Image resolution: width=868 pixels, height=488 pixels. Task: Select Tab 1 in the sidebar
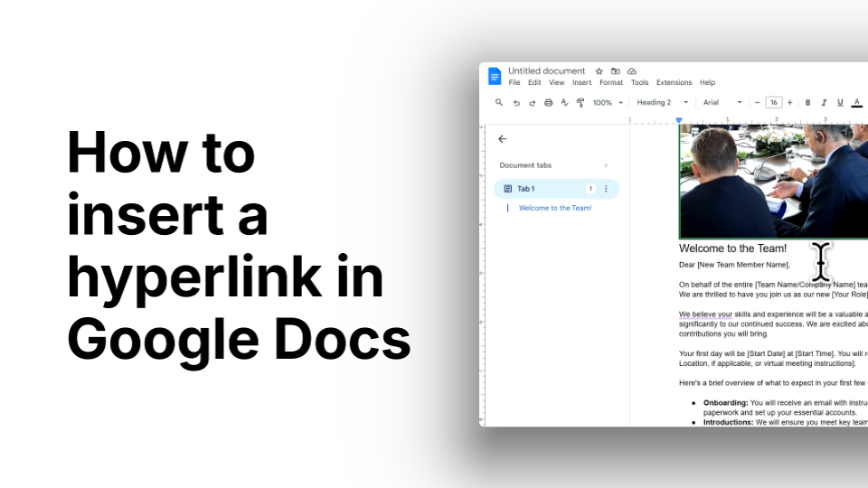point(556,189)
